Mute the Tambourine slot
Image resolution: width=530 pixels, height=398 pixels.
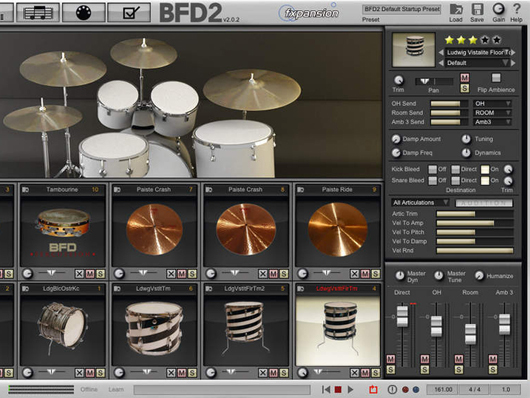[x=90, y=274]
